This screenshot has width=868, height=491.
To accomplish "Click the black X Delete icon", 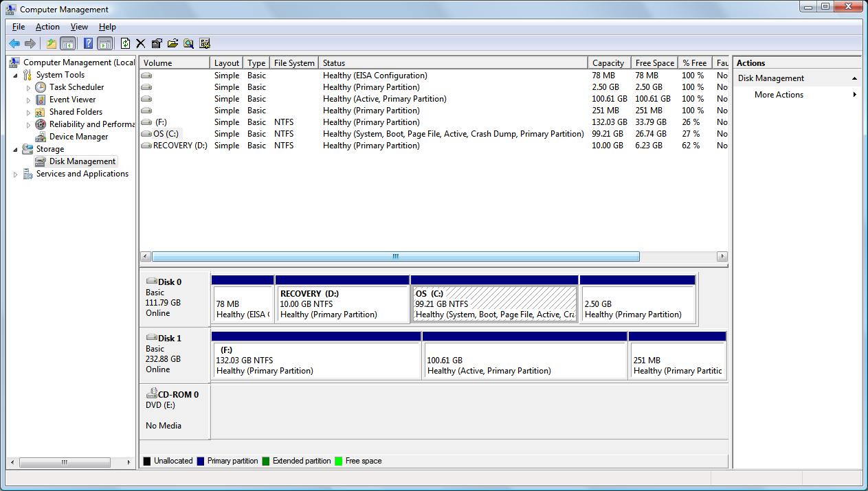I will point(141,43).
